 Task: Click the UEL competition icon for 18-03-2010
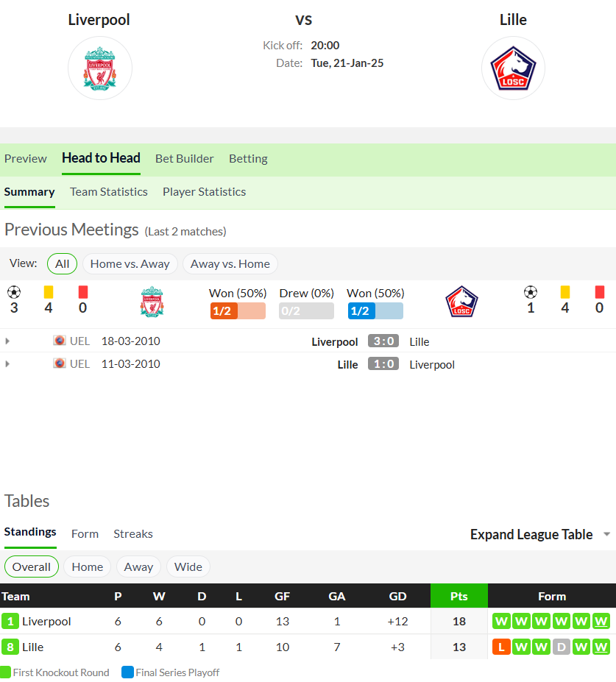[60, 341]
